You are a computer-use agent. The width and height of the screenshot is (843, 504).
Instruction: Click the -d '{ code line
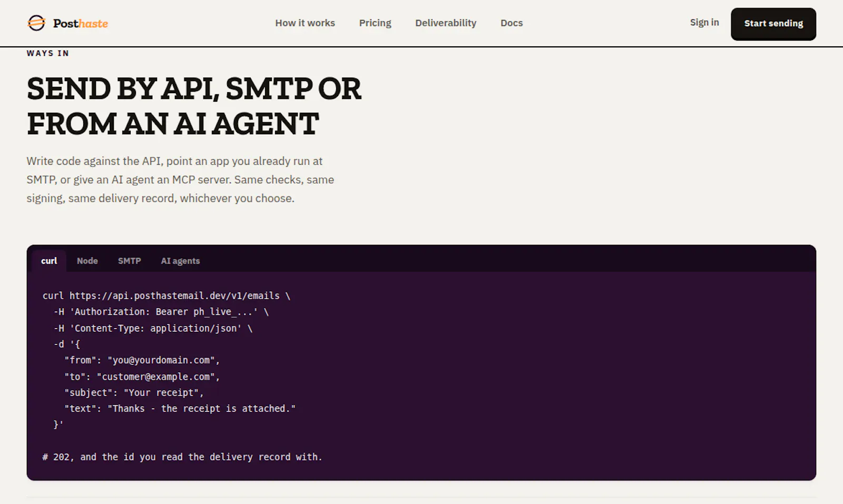point(67,344)
